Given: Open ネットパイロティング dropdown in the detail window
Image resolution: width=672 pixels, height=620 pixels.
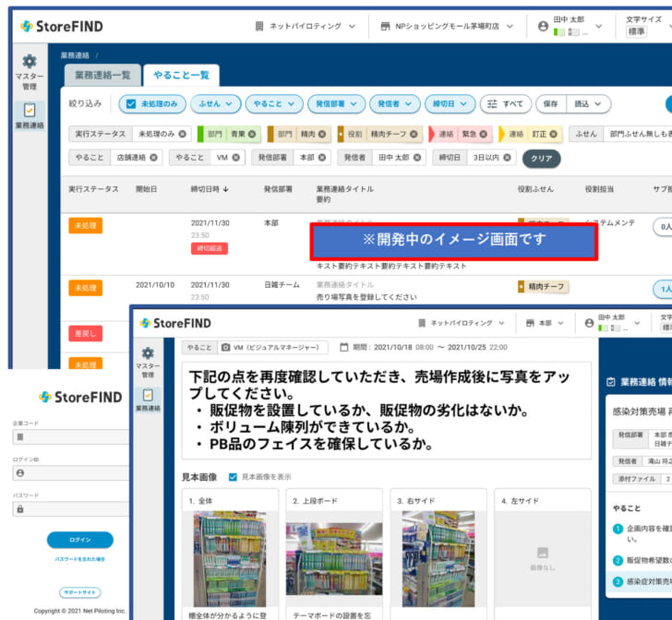Looking at the screenshot, I should (x=462, y=323).
